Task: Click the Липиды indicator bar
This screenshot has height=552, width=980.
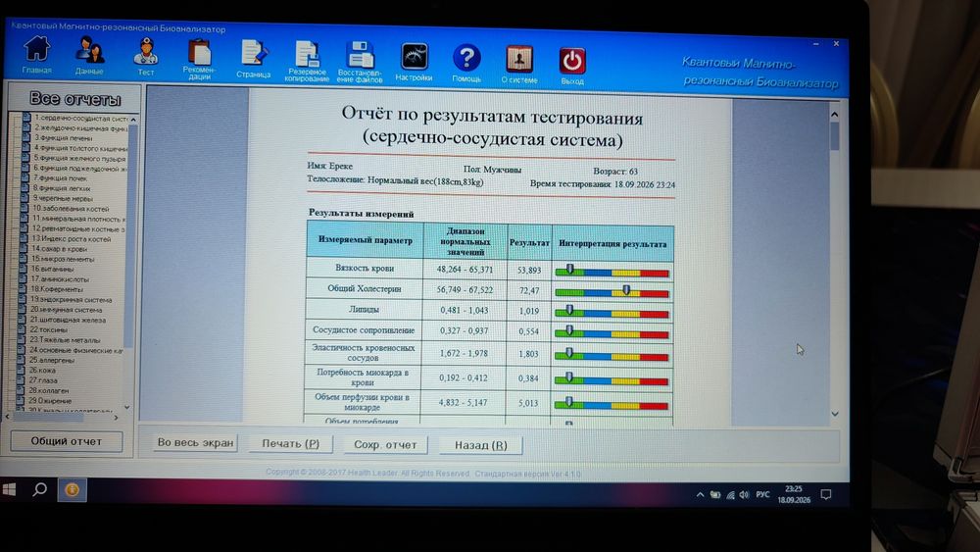Action: tap(612, 313)
